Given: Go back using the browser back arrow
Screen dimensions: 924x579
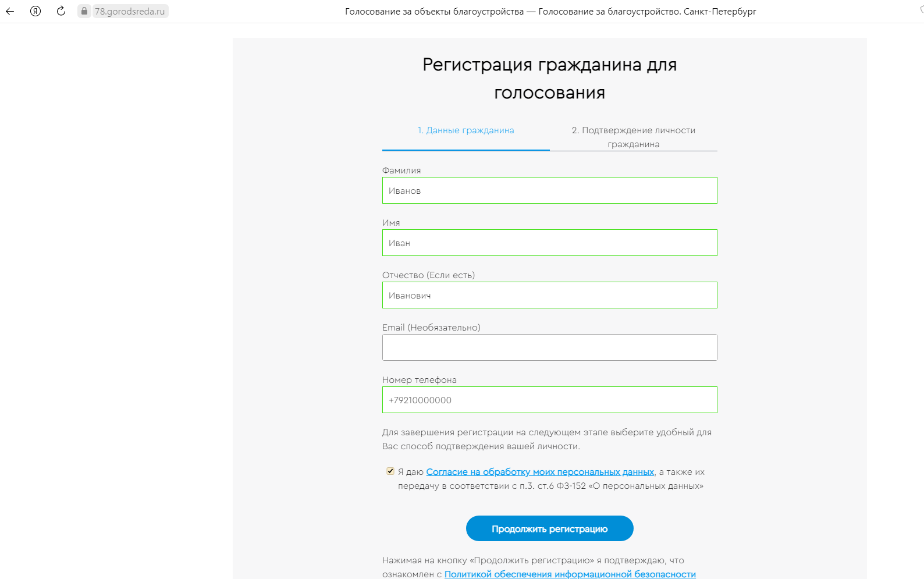Looking at the screenshot, I should [x=10, y=11].
